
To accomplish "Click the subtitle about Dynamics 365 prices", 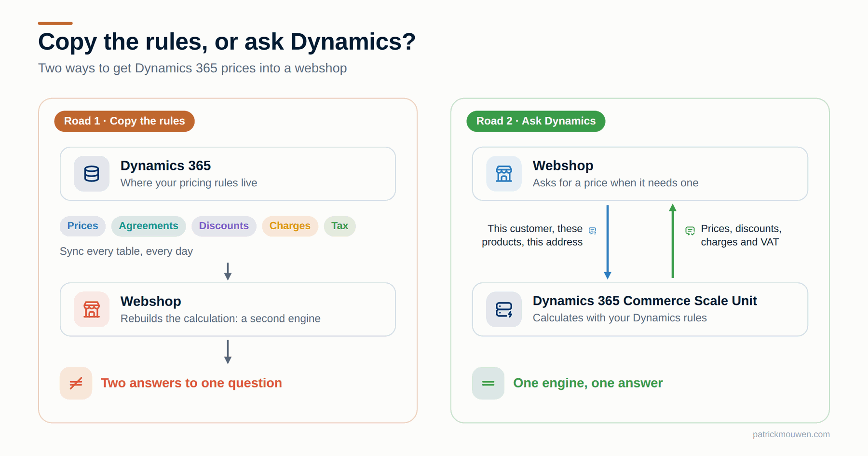I will (192, 68).
